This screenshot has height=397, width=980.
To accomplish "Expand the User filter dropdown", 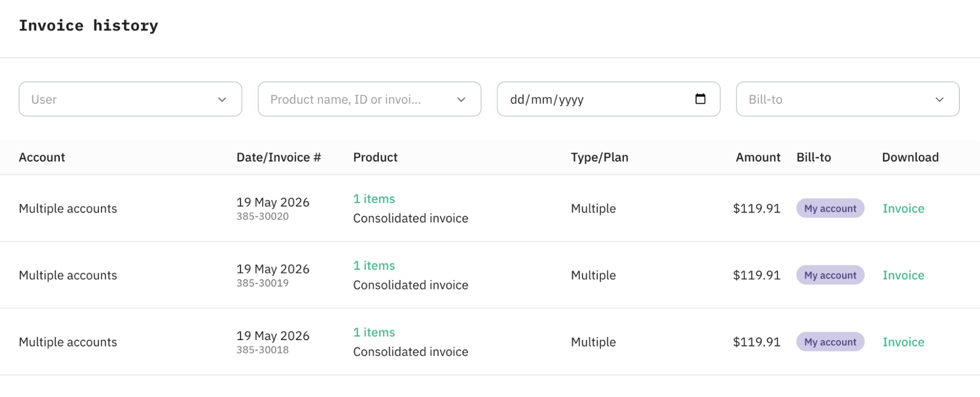I will pos(130,99).
